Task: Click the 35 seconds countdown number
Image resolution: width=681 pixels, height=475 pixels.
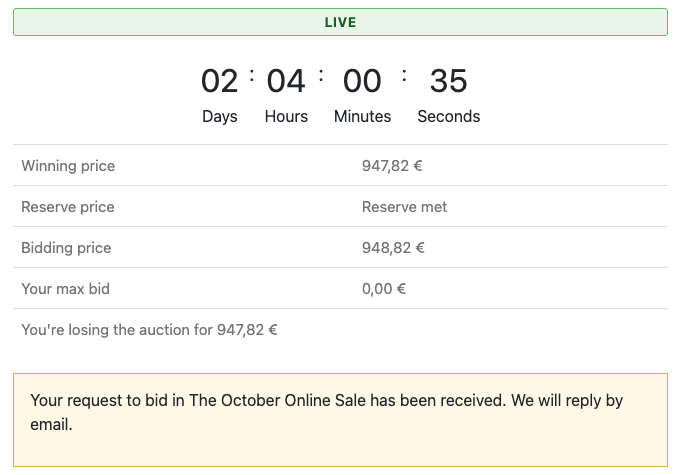Action: point(449,81)
